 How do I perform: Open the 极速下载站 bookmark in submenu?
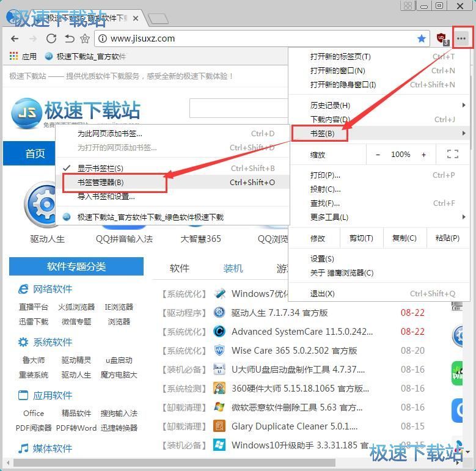173,217
